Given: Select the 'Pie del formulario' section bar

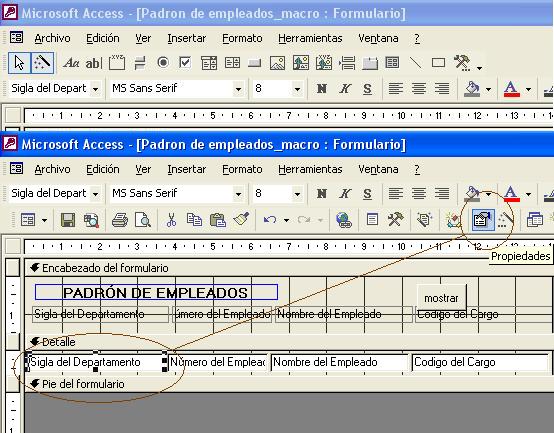Looking at the screenshot, I should (288, 384).
